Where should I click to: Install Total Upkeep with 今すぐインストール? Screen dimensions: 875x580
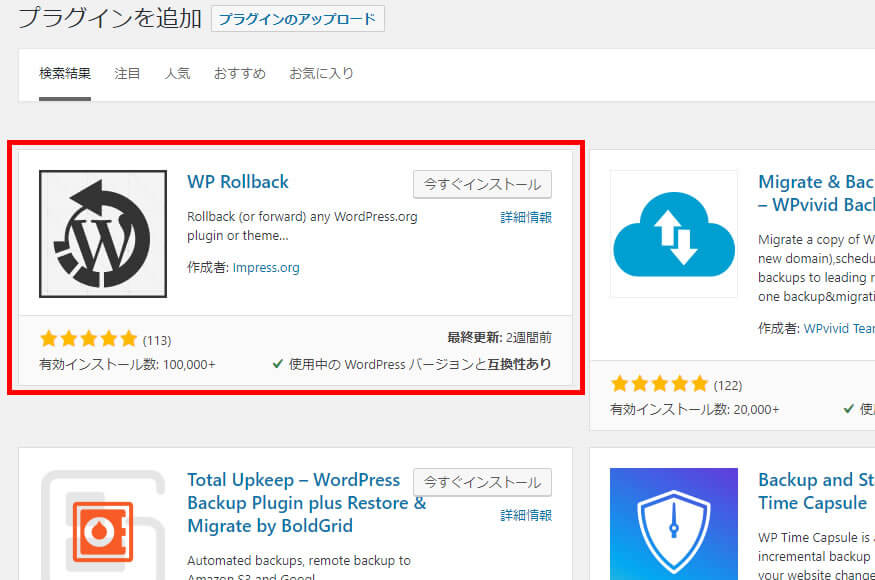(483, 482)
